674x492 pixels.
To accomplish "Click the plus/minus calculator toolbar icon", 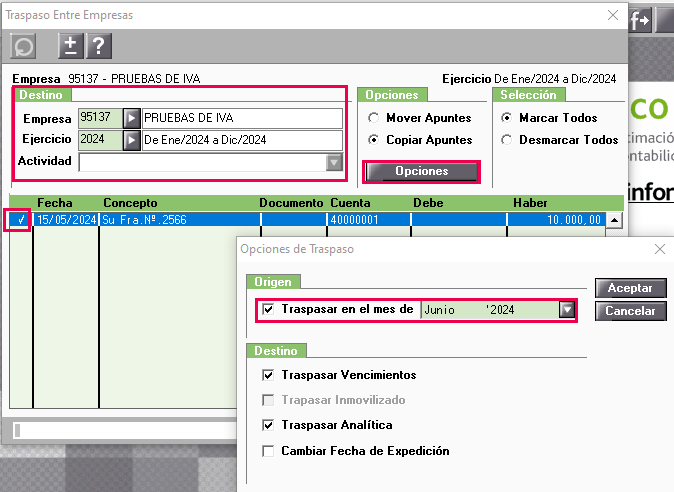I will click(71, 46).
